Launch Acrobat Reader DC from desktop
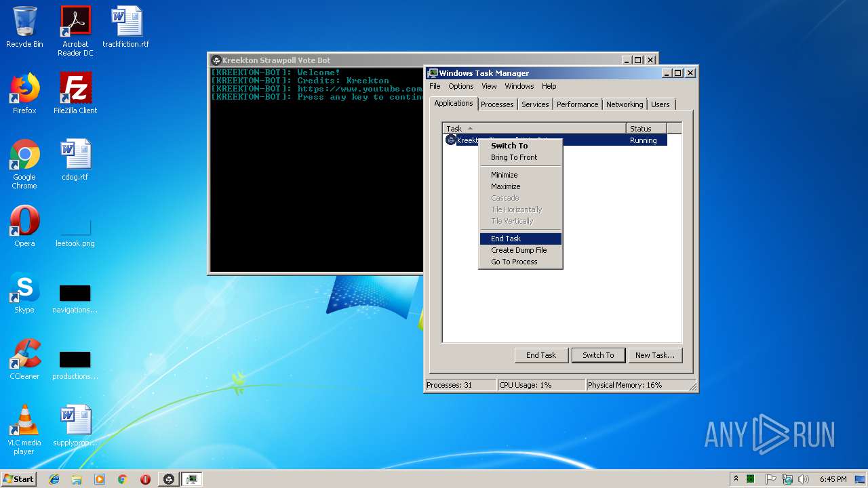 point(75,31)
